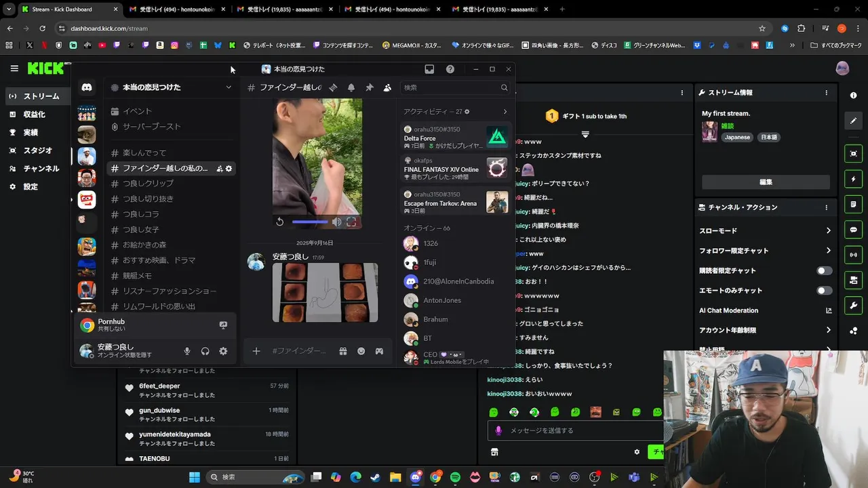Open the Discord threads icon in channel header

click(x=333, y=87)
